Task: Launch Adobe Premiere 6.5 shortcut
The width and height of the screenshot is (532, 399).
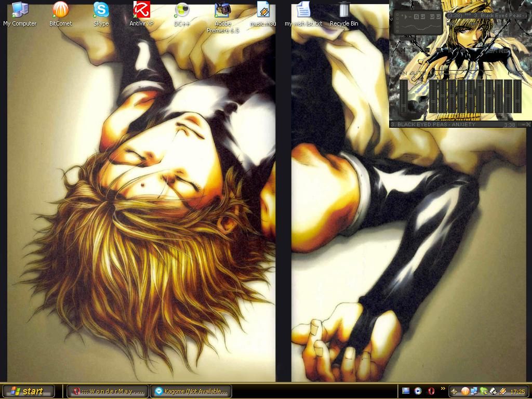Action: (222, 17)
